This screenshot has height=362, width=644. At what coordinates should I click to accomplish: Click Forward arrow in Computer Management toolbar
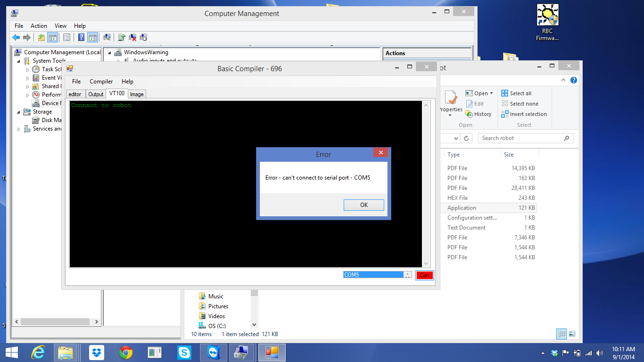click(x=27, y=37)
